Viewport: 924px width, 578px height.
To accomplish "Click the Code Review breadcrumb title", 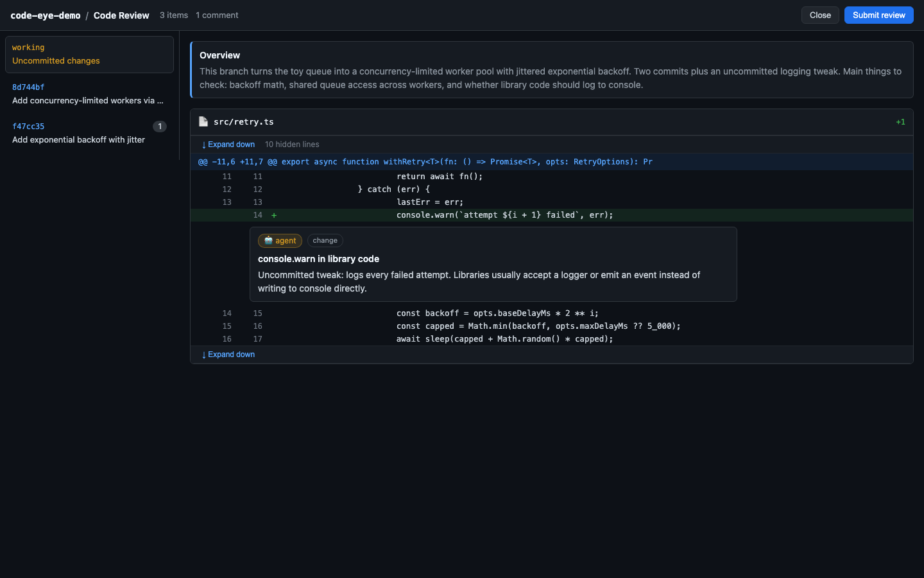I will [x=121, y=15].
